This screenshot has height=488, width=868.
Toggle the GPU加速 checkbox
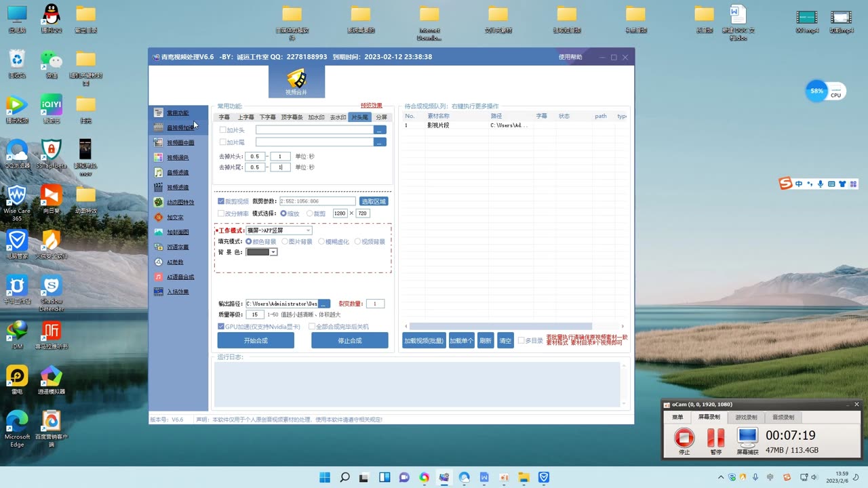221,326
